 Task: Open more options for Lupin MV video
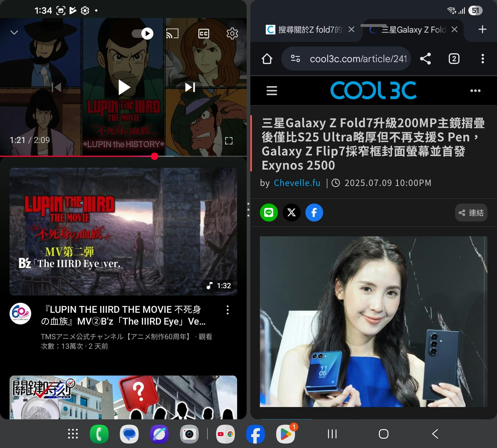pos(228,310)
